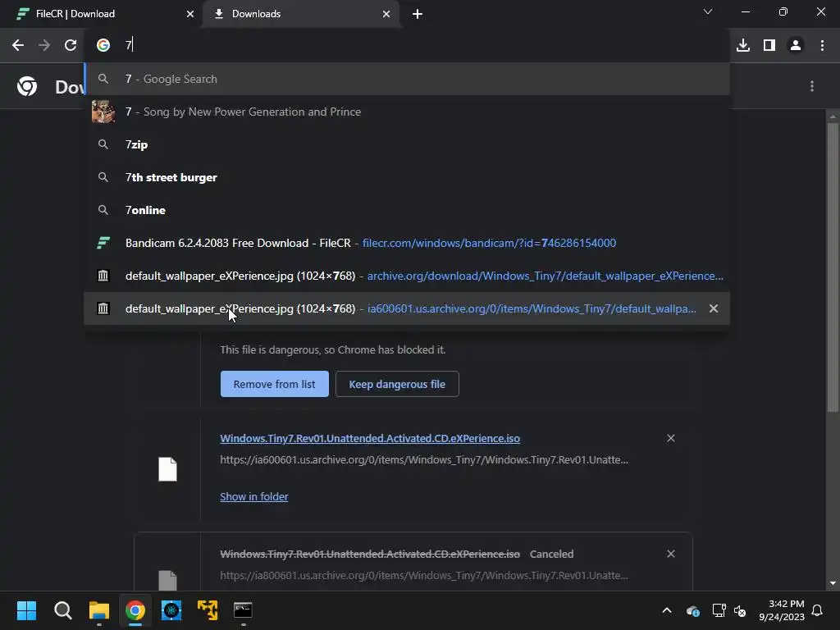Select the 7online search suggestion
Viewport: 840px width, 630px height.
click(x=407, y=210)
